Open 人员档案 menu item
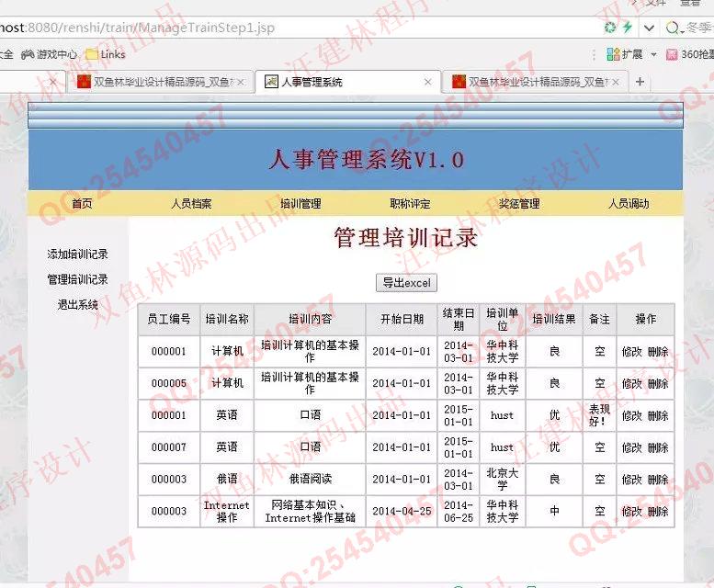The height and width of the screenshot is (588, 714). [x=191, y=203]
